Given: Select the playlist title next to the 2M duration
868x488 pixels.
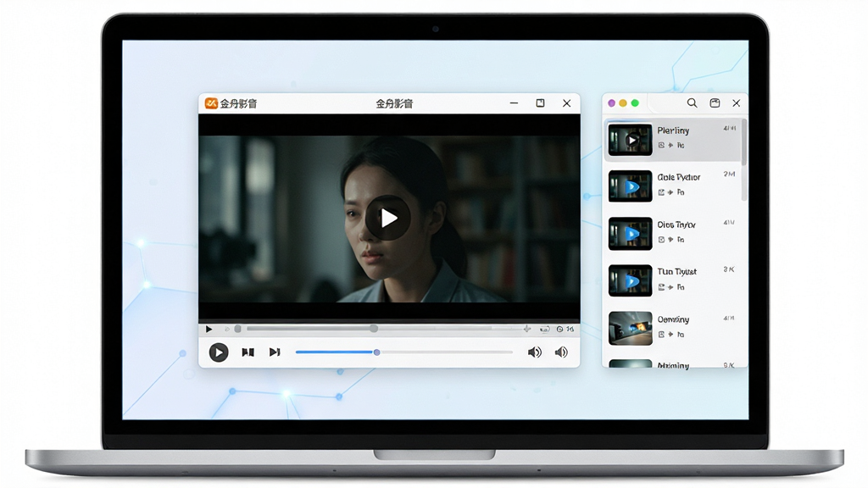Looking at the screenshot, I should pyautogui.click(x=679, y=177).
